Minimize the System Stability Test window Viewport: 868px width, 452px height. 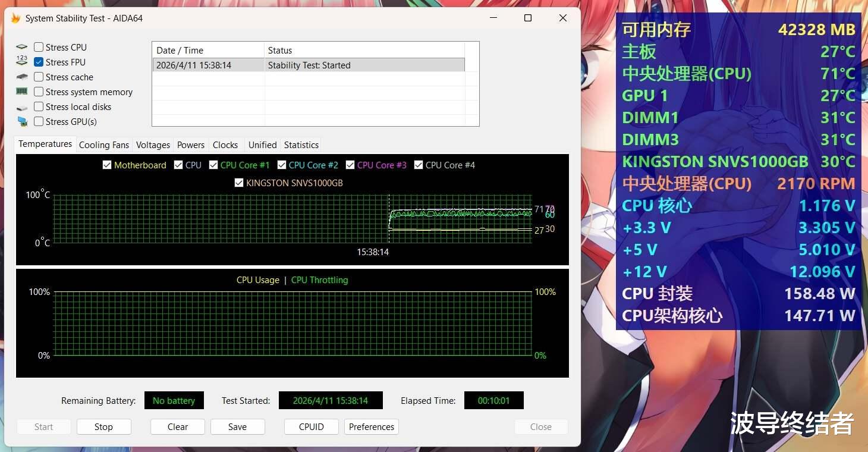(x=493, y=18)
